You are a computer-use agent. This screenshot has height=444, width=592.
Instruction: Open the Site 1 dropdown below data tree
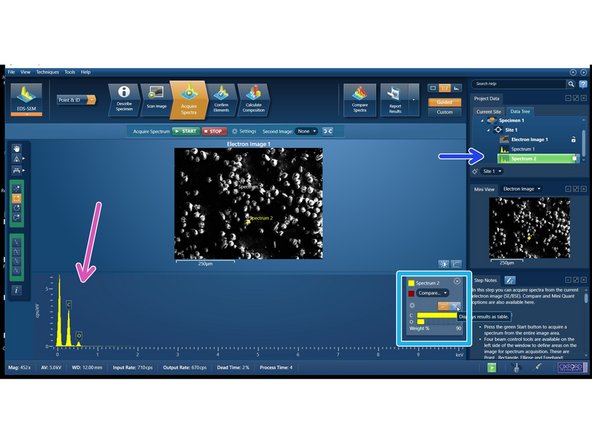(x=492, y=171)
